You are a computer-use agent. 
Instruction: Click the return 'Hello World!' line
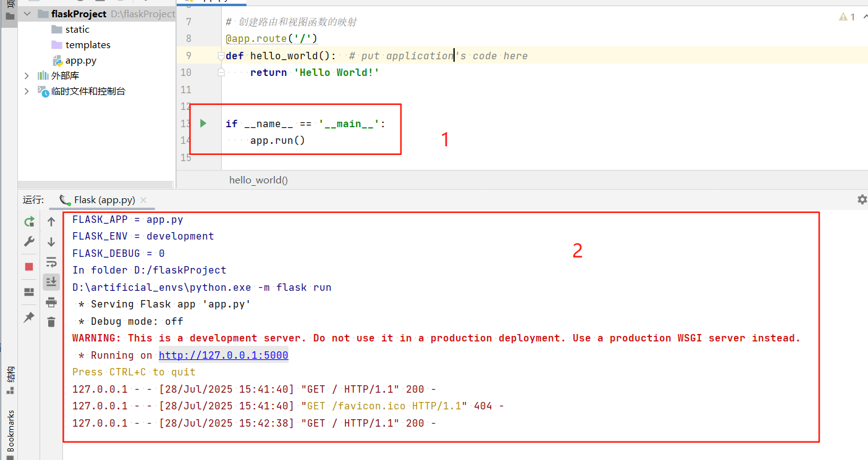coord(314,72)
